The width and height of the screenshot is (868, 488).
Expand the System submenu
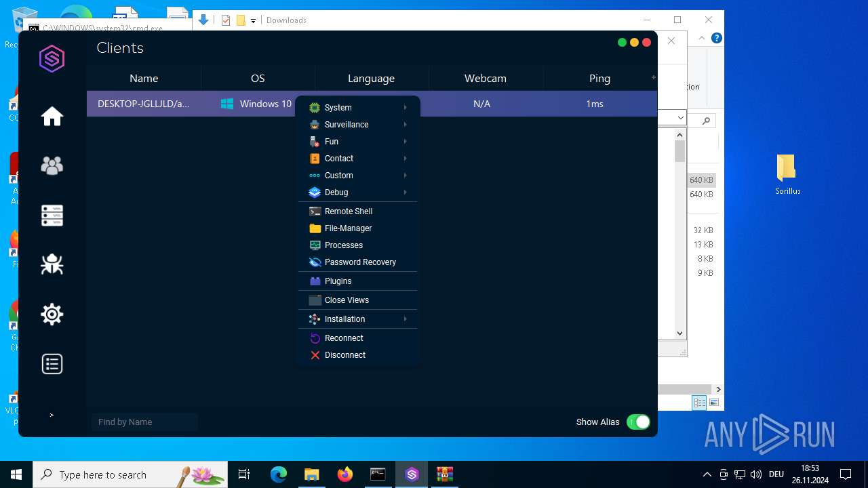pos(358,108)
